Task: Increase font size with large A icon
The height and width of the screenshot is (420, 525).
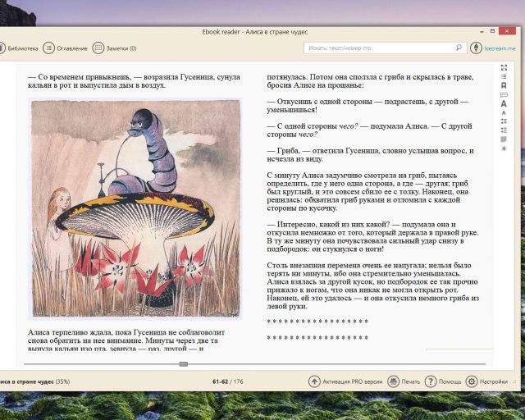Action: pyautogui.click(x=504, y=104)
